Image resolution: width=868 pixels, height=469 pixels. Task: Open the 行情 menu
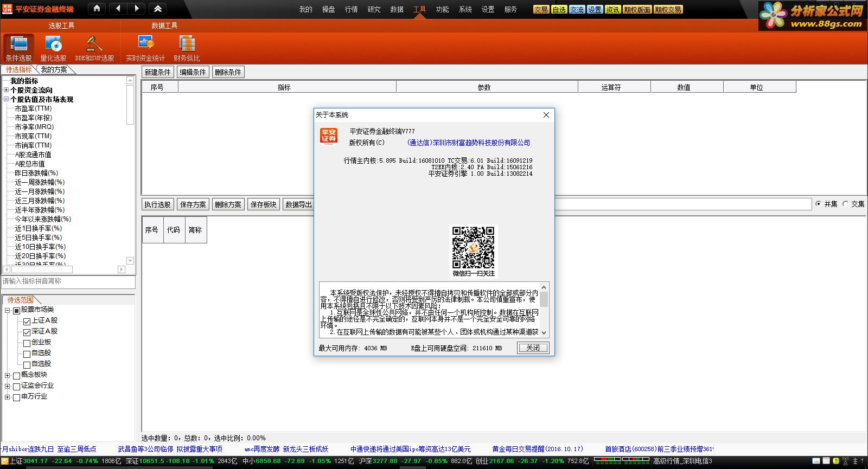point(352,9)
